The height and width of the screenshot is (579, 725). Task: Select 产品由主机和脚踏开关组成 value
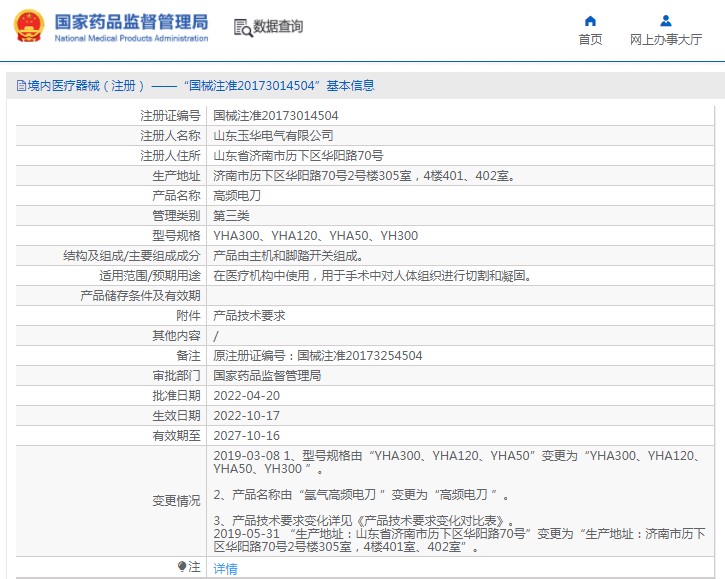pos(288,256)
